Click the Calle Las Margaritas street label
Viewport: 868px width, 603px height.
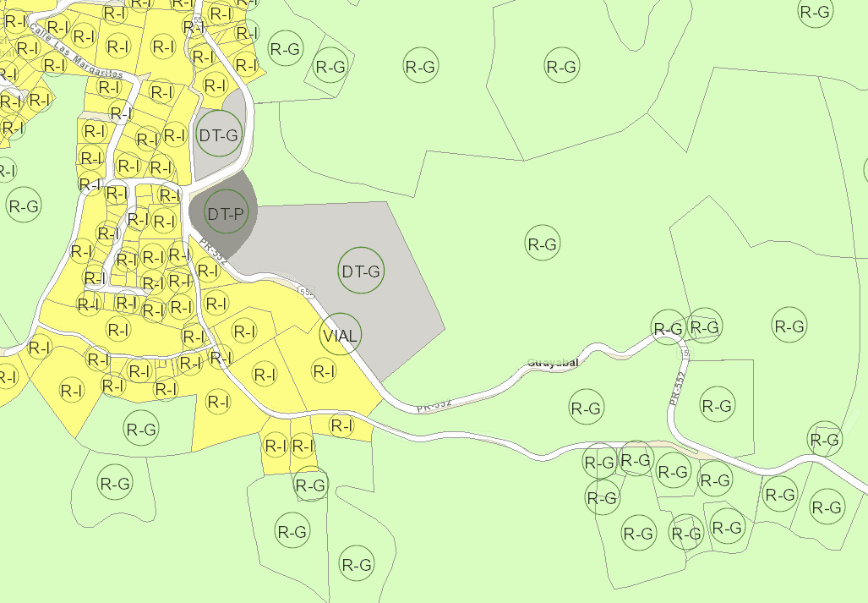pos(76,52)
